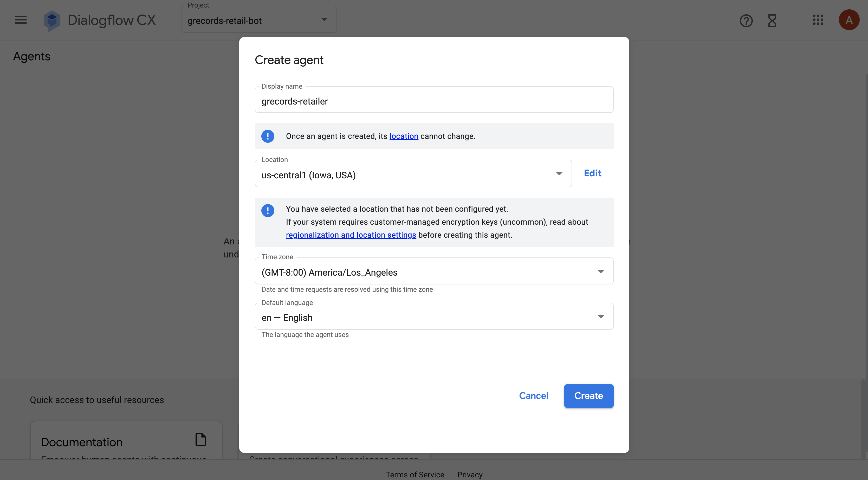
Task: Expand the Default language dropdown
Action: pyautogui.click(x=601, y=316)
